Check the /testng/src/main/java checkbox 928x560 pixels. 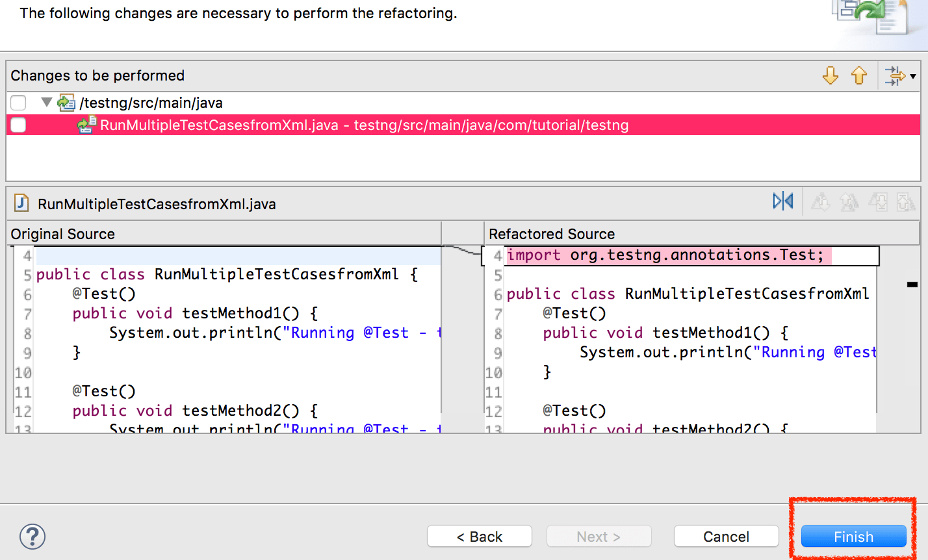18,102
